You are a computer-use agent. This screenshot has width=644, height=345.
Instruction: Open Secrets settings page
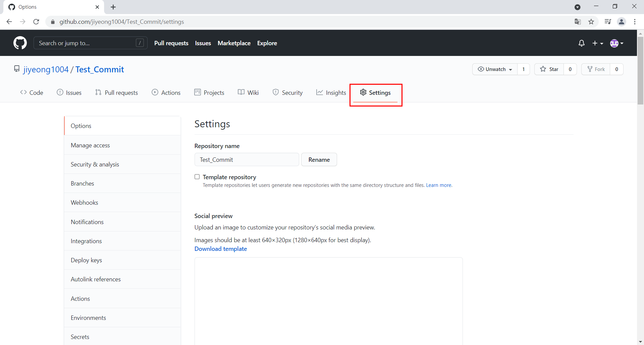(x=122, y=337)
